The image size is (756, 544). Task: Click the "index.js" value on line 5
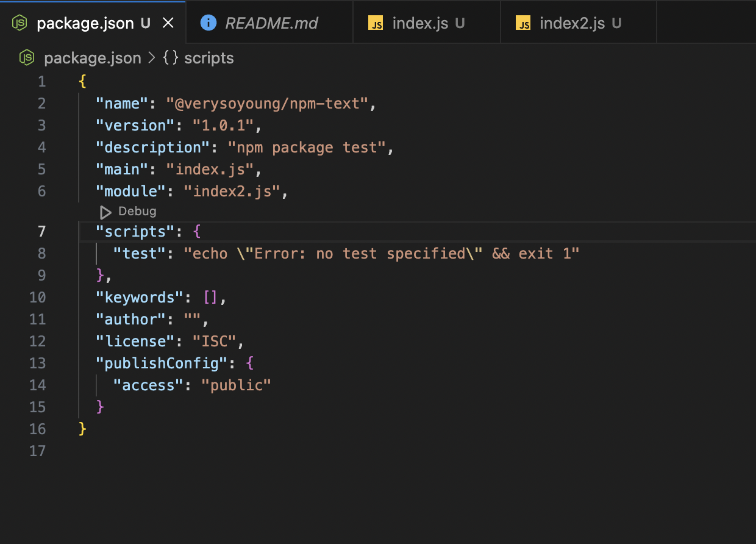(x=210, y=170)
